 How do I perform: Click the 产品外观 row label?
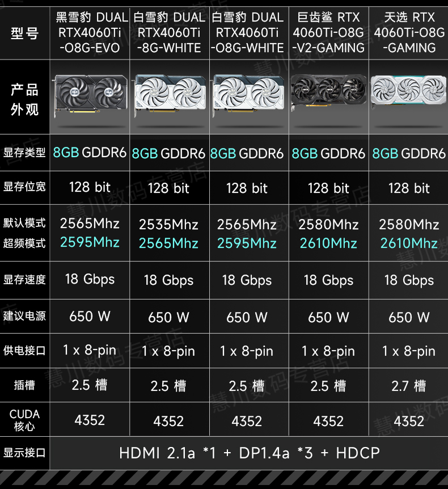(24, 99)
